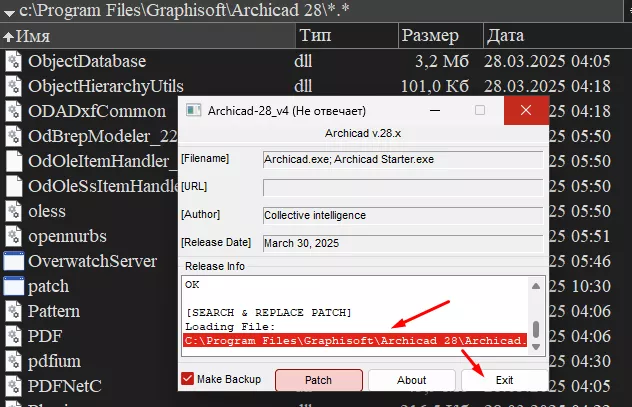Viewport: 632px width, 407px height.
Task: Click the 101,0 Кб size value
Action: point(435,86)
